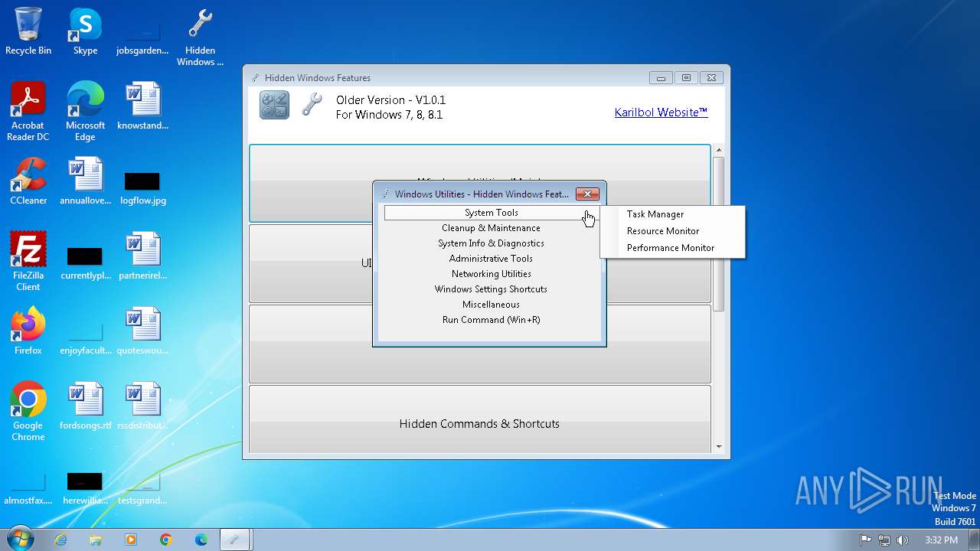
Task: Click the vertical scrollbar thumb
Action: [x=718, y=233]
